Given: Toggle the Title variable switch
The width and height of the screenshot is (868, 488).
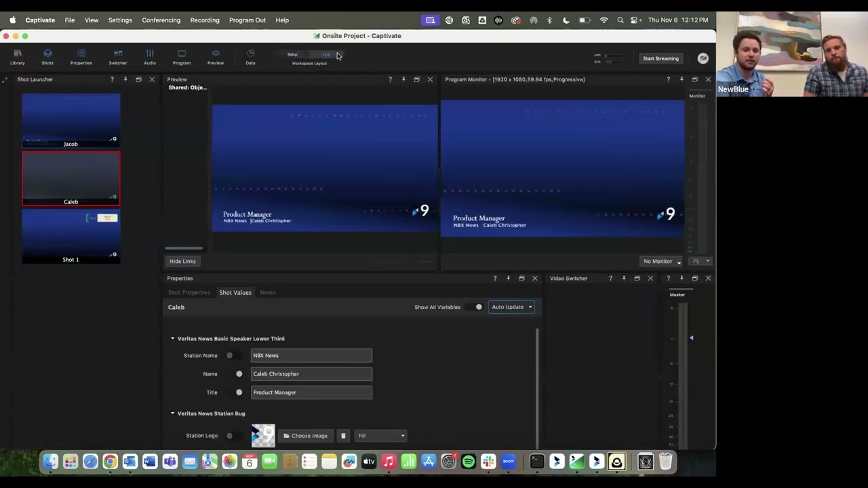Looking at the screenshot, I should (235, 392).
